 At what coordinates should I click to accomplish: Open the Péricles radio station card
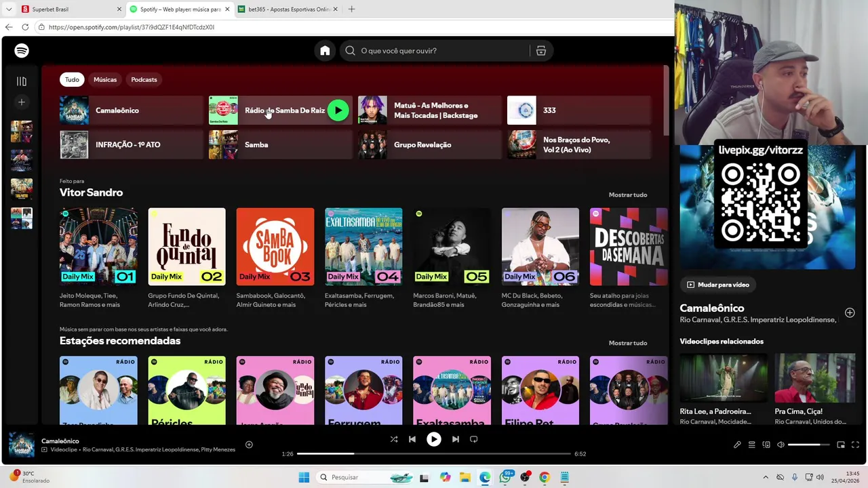click(x=186, y=391)
